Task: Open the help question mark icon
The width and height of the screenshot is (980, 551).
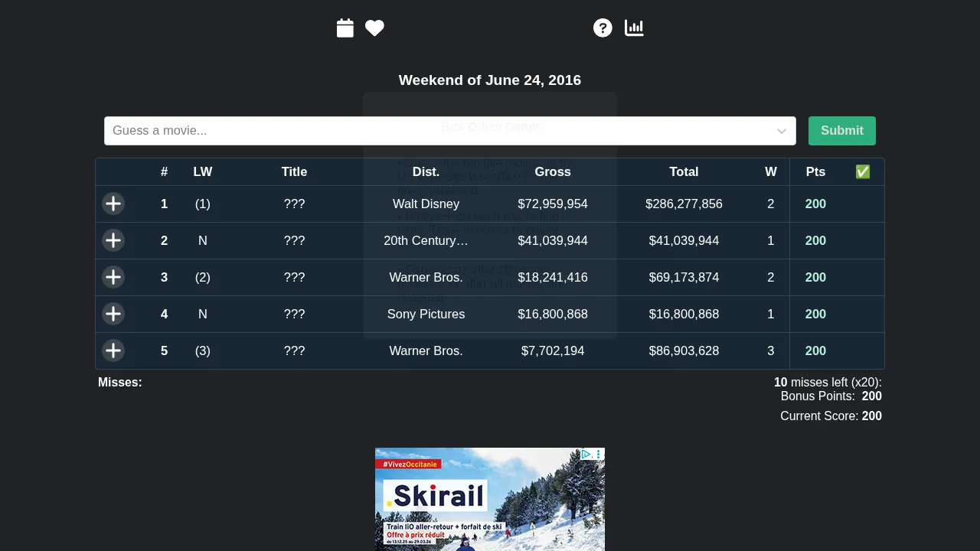Action: (603, 28)
